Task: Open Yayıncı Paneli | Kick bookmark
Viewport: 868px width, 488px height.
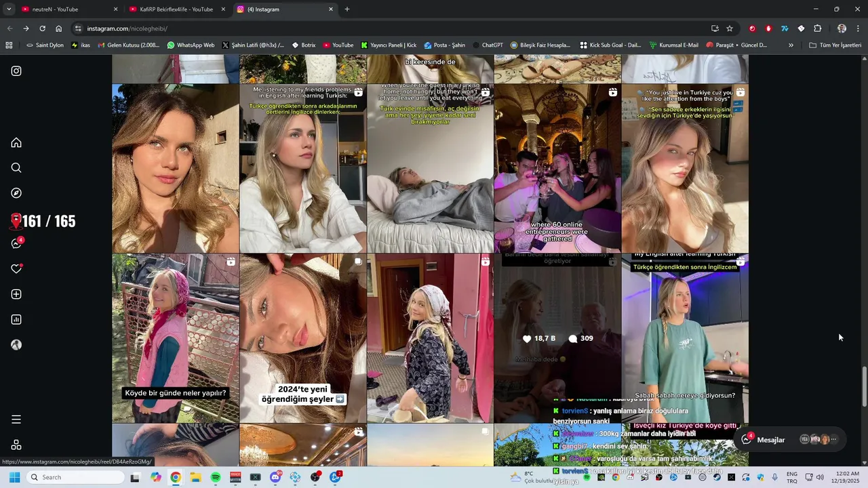Action: pyautogui.click(x=389, y=45)
